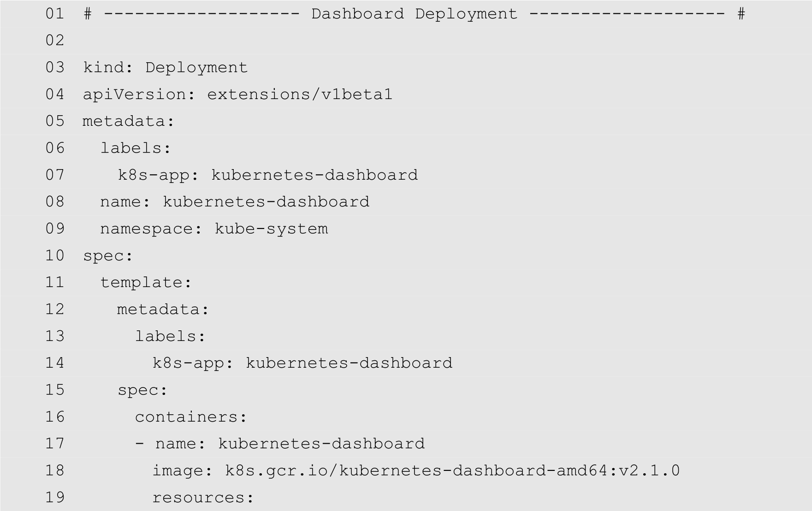Click line number 01 in the gutter
The height and width of the screenshot is (511, 812).
click(55, 14)
